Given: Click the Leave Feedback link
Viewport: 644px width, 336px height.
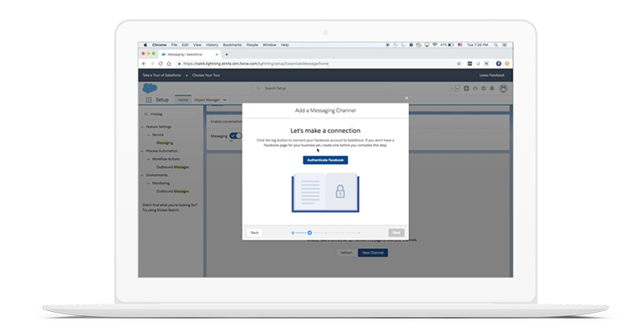Looking at the screenshot, I should click(x=492, y=75).
